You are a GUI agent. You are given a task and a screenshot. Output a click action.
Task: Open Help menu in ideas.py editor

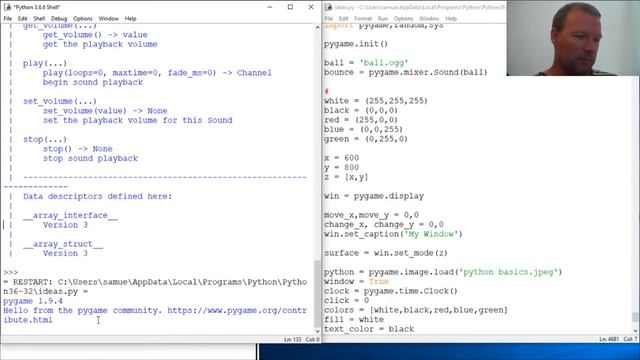(x=451, y=19)
